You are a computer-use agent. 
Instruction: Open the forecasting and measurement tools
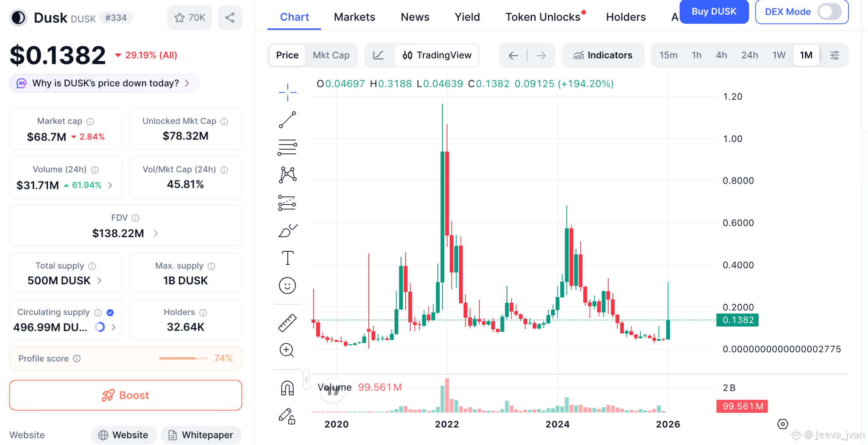coord(287,203)
